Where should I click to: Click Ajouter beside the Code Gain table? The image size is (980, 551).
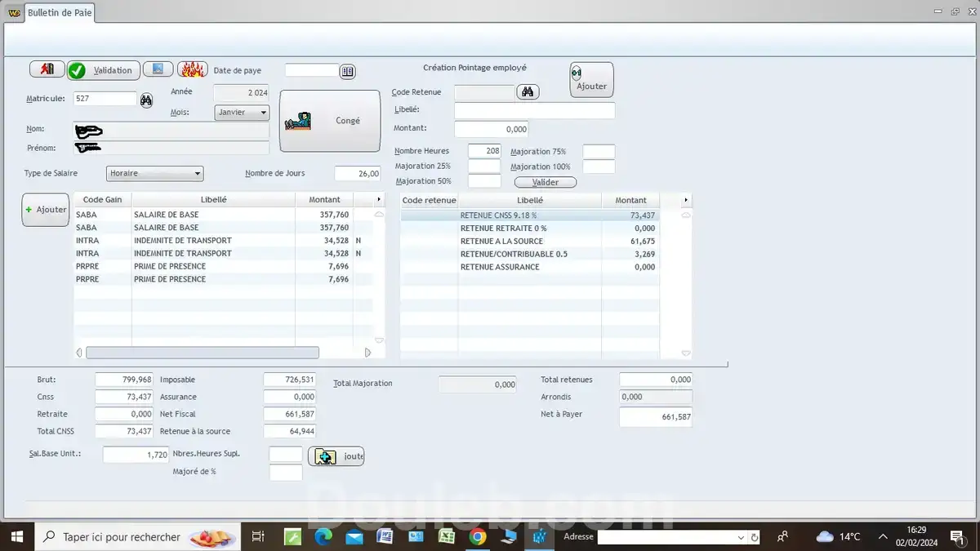tap(46, 210)
